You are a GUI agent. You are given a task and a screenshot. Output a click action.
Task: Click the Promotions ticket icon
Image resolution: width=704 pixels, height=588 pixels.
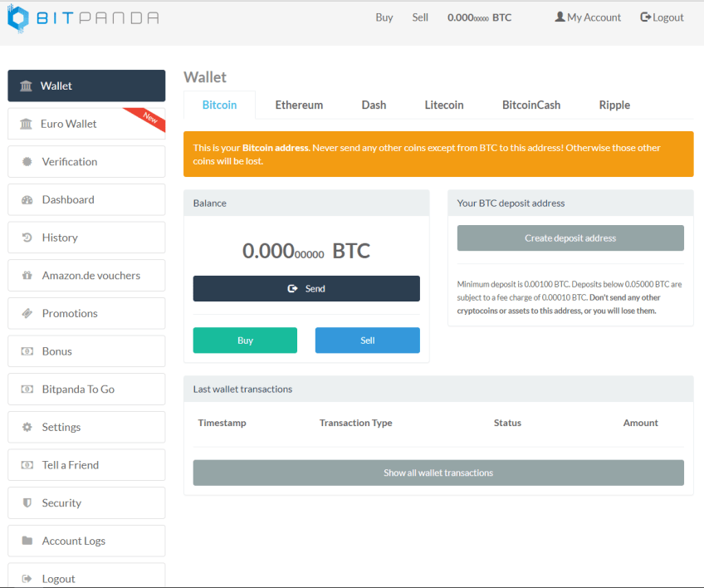click(27, 313)
